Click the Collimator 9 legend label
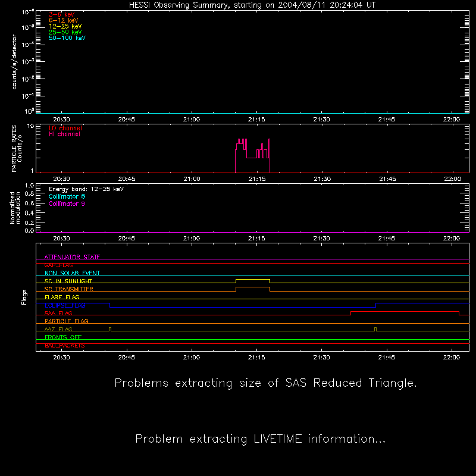This screenshot has width=476, height=476. (67, 203)
